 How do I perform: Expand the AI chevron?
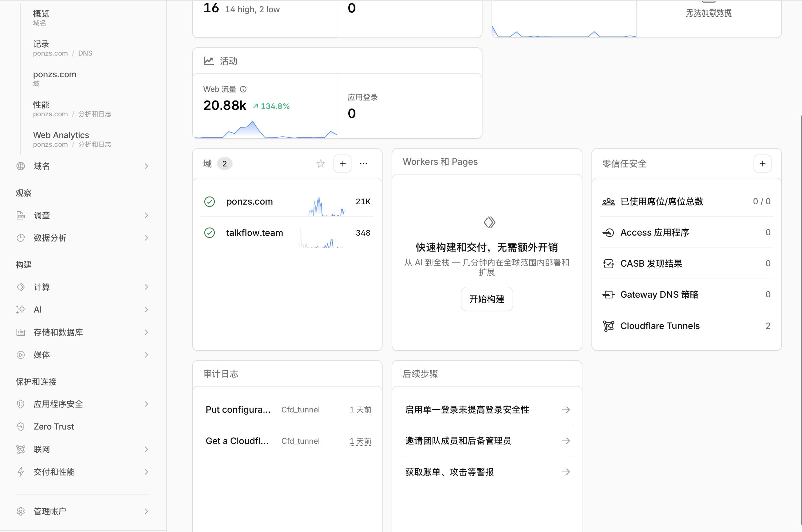point(146,309)
